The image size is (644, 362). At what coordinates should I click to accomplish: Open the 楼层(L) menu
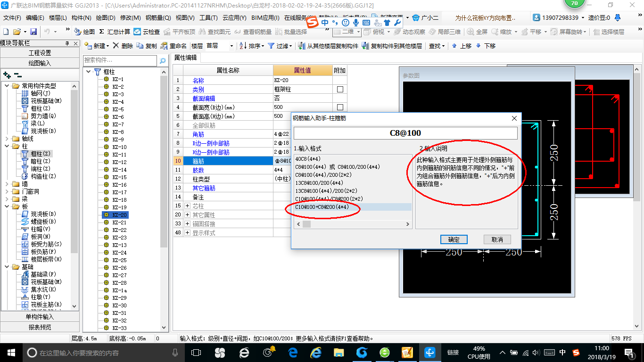point(58,18)
